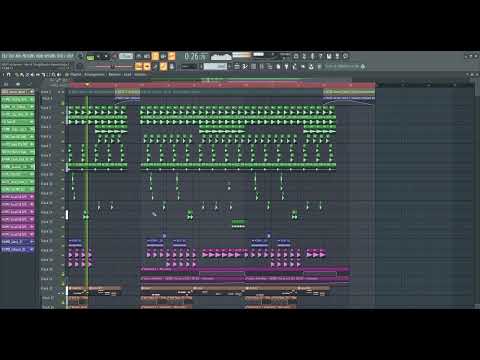Click the Arrangement breadcrumb in playlist title

click(x=94, y=75)
